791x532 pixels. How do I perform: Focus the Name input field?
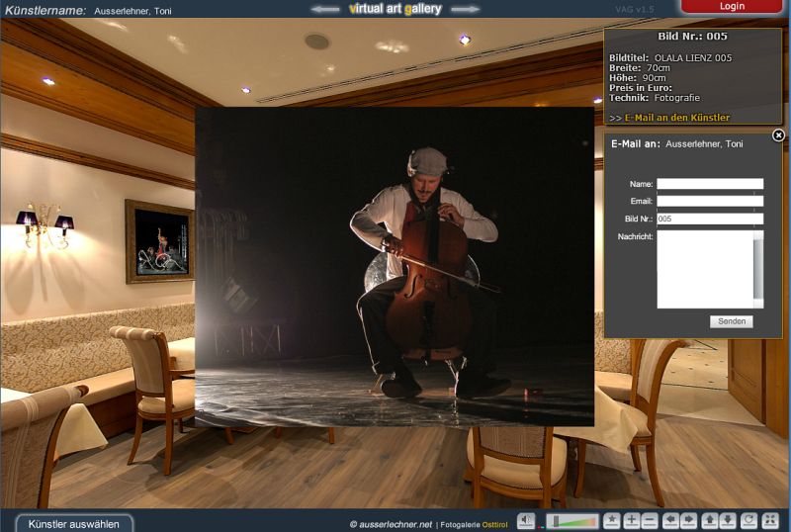[x=710, y=184]
